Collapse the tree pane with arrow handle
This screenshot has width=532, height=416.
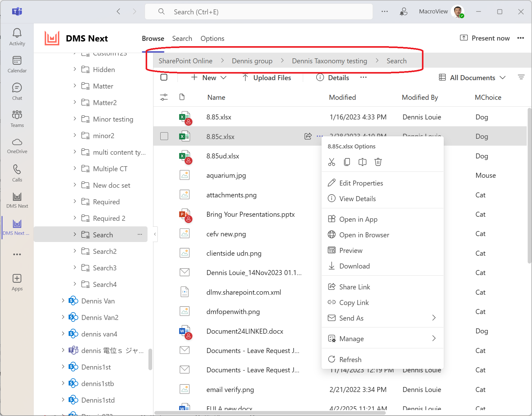(x=155, y=234)
